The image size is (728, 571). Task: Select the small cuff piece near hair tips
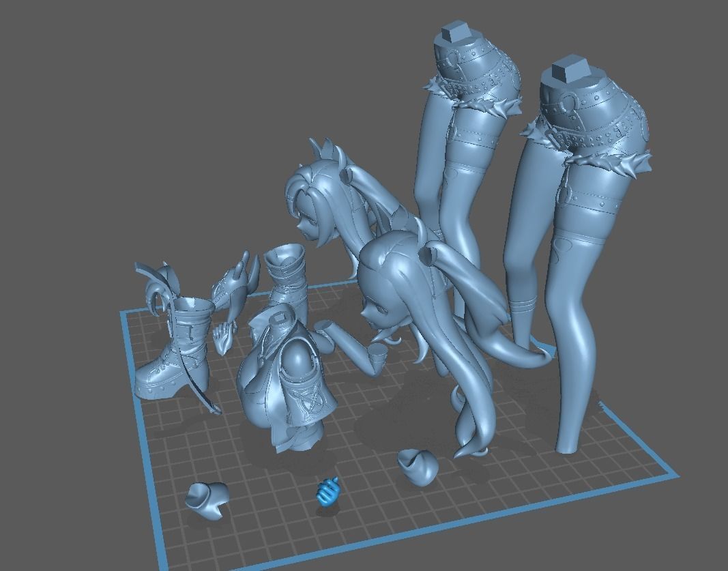418,467
